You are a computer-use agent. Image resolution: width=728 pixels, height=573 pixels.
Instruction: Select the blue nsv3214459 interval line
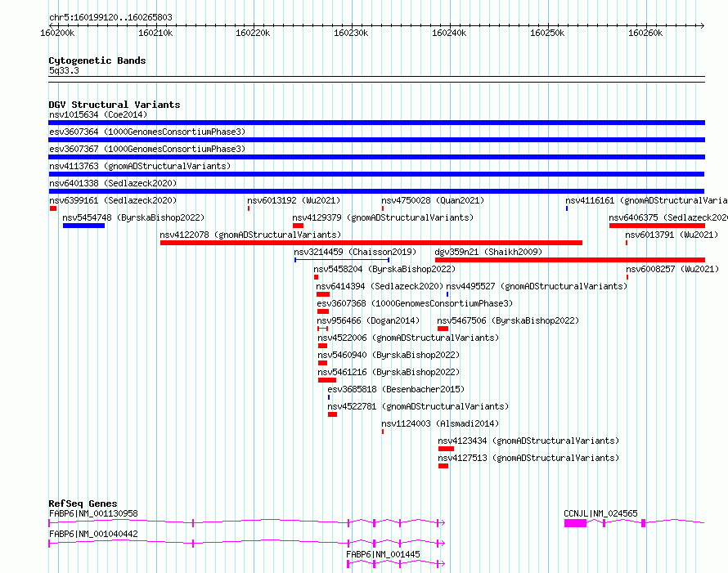click(x=342, y=260)
